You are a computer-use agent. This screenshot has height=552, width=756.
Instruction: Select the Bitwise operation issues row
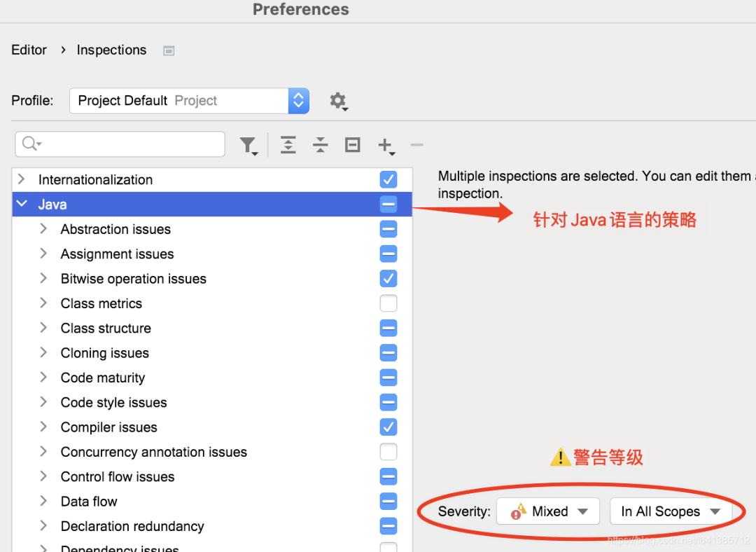point(212,278)
